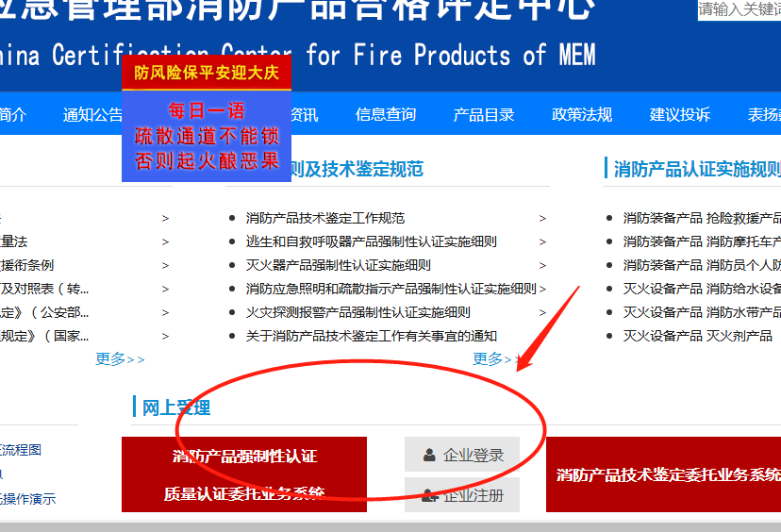This screenshot has width=781, height=532.
Task: Click the 每日一语 floating safety banner
Action: point(207,136)
